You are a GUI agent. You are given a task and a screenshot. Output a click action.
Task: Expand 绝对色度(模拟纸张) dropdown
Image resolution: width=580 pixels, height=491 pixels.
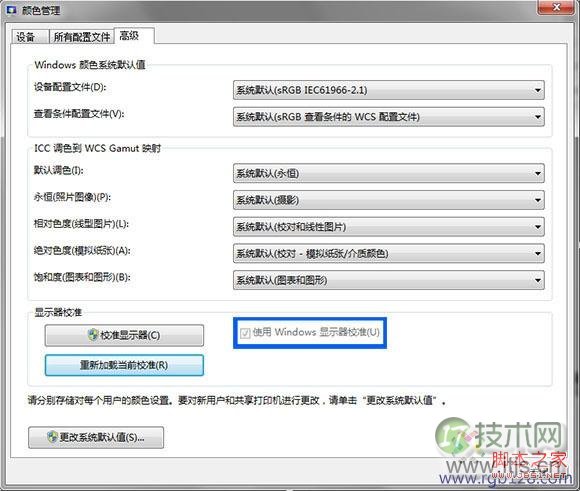click(388, 253)
